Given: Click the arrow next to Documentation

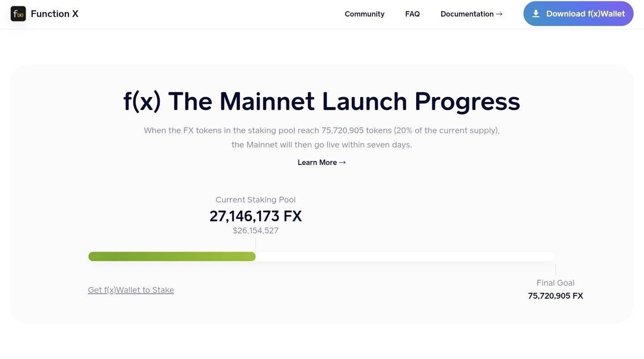Looking at the screenshot, I should pos(499,14).
